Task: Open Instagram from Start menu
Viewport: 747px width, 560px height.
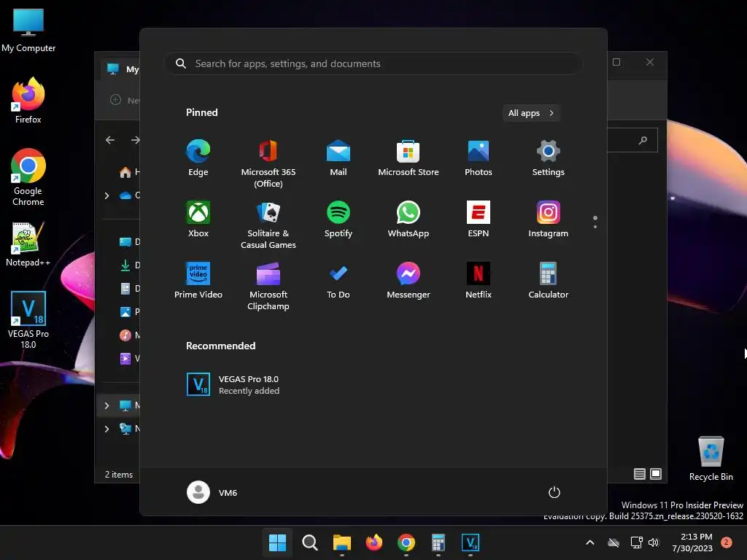Action: (549, 219)
